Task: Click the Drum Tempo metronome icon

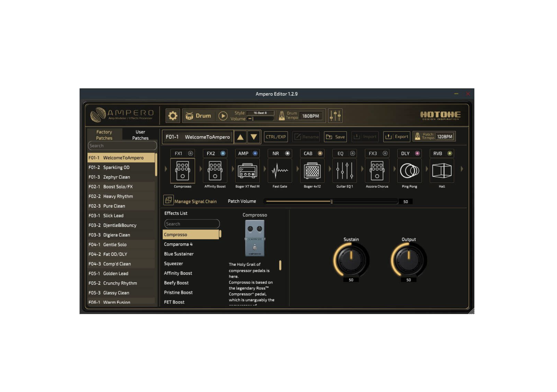Action: point(281,116)
